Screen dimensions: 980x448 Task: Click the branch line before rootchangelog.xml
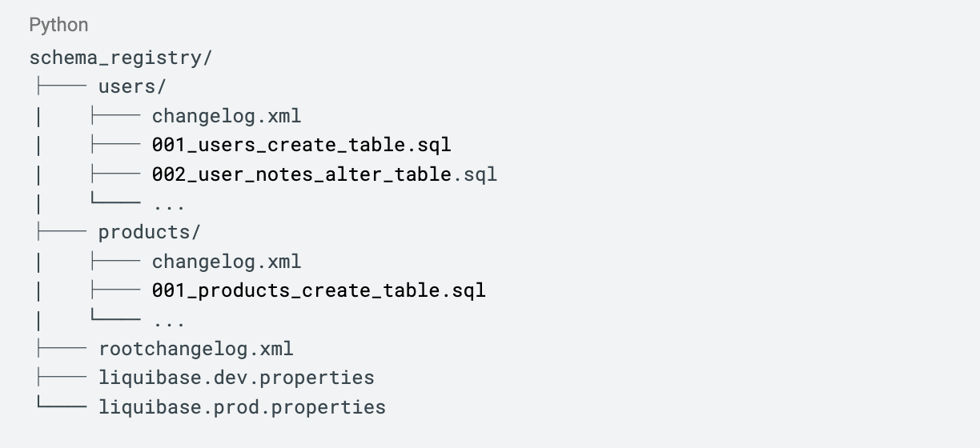pos(60,349)
